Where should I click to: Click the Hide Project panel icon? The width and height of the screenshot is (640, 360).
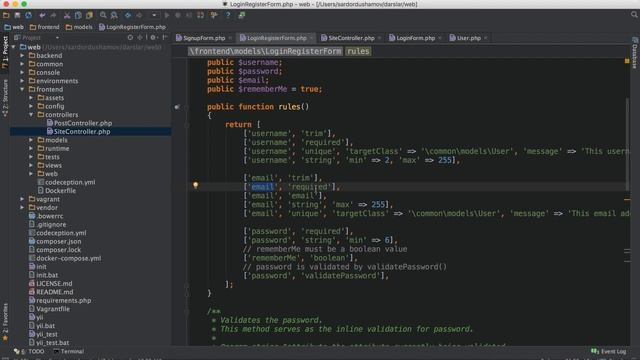point(165,38)
